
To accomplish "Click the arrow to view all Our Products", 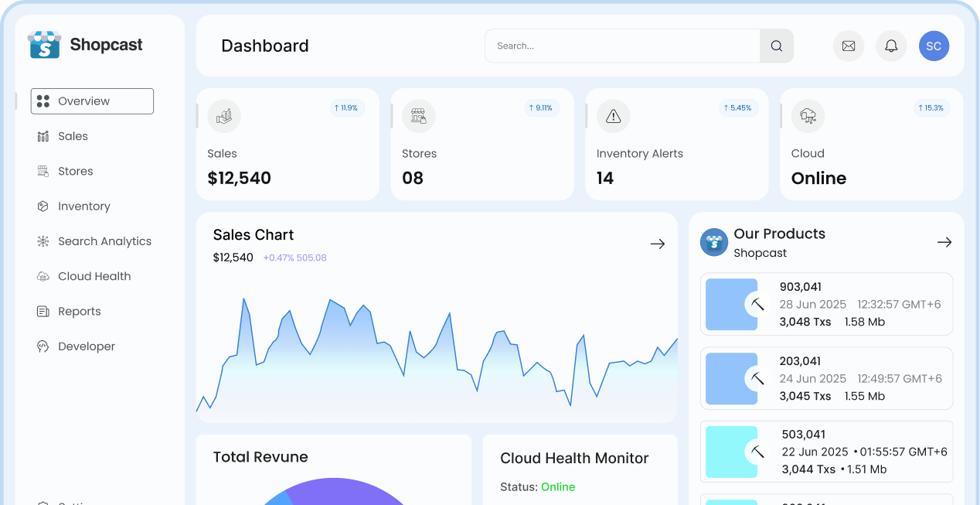I will coord(944,242).
